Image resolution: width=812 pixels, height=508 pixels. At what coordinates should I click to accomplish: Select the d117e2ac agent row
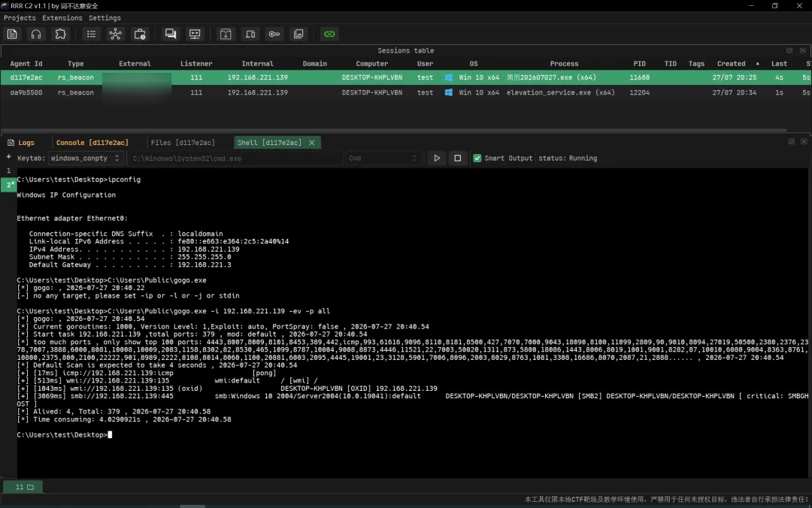[406, 77]
